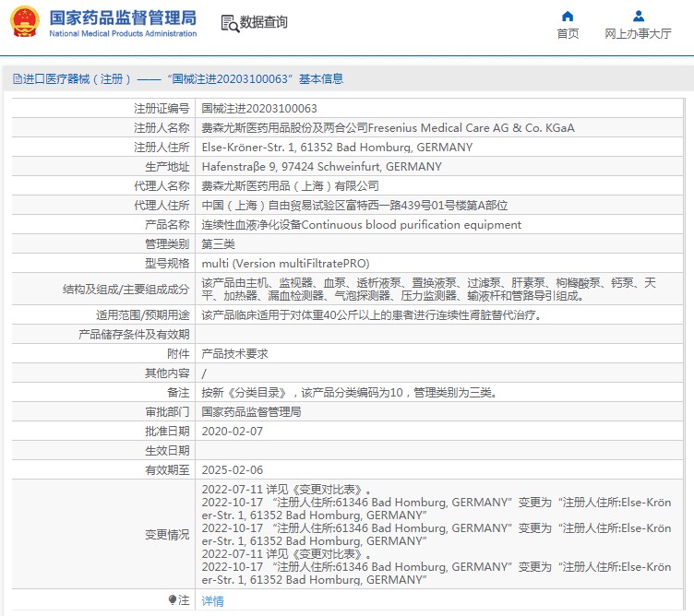Click the national emblem logo

click(24, 21)
